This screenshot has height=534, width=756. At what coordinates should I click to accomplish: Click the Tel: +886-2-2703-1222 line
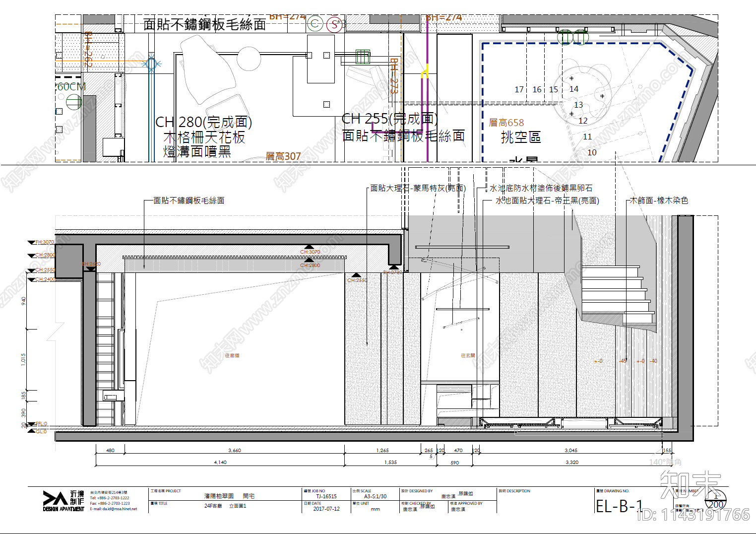[x=110, y=498]
